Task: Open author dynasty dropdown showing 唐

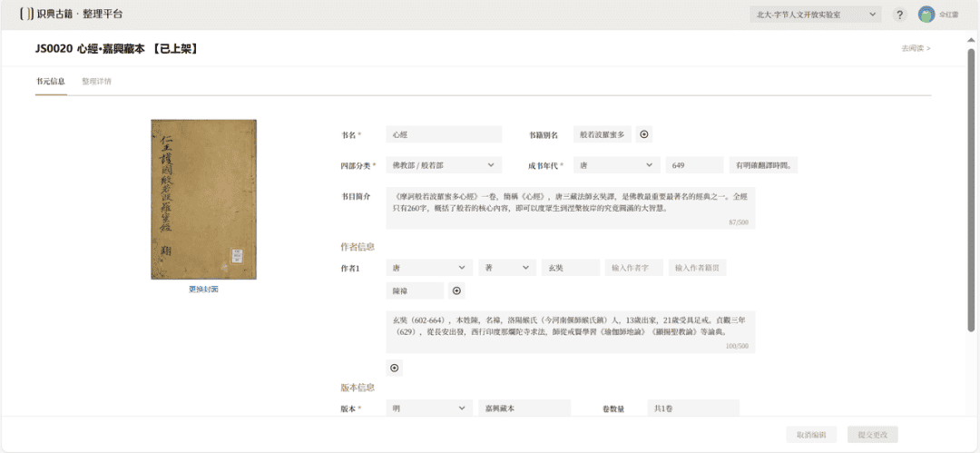Action: click(429, 267)
